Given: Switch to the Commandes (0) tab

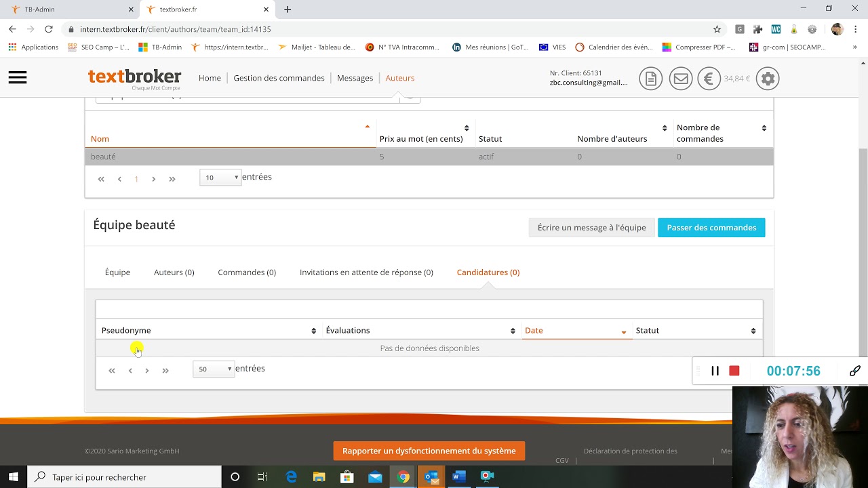Looking at the screenshot, I should [247, 272].
